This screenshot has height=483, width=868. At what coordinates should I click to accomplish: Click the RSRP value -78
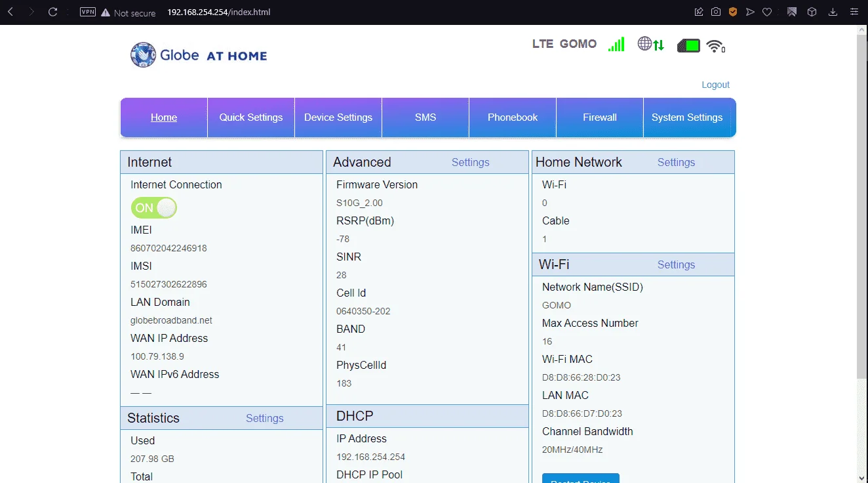tap(343, 239)
